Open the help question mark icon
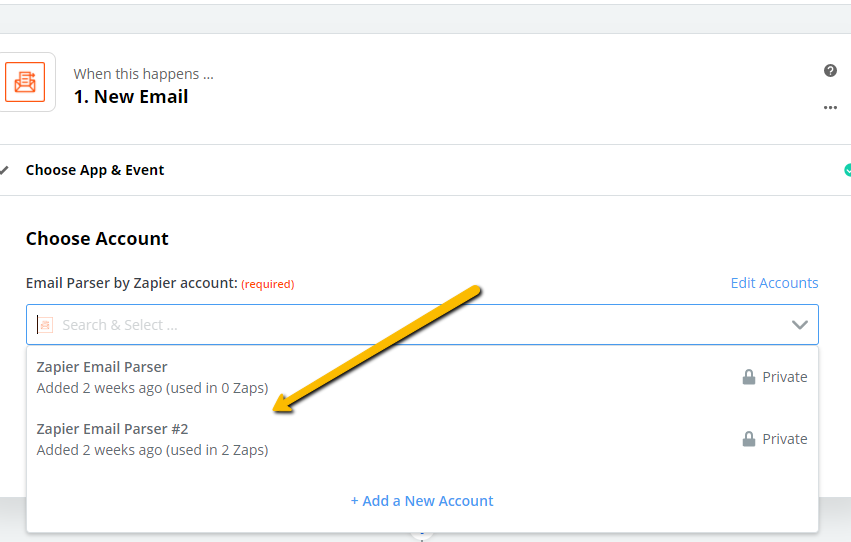851x542 pixels. pos(830,71)
